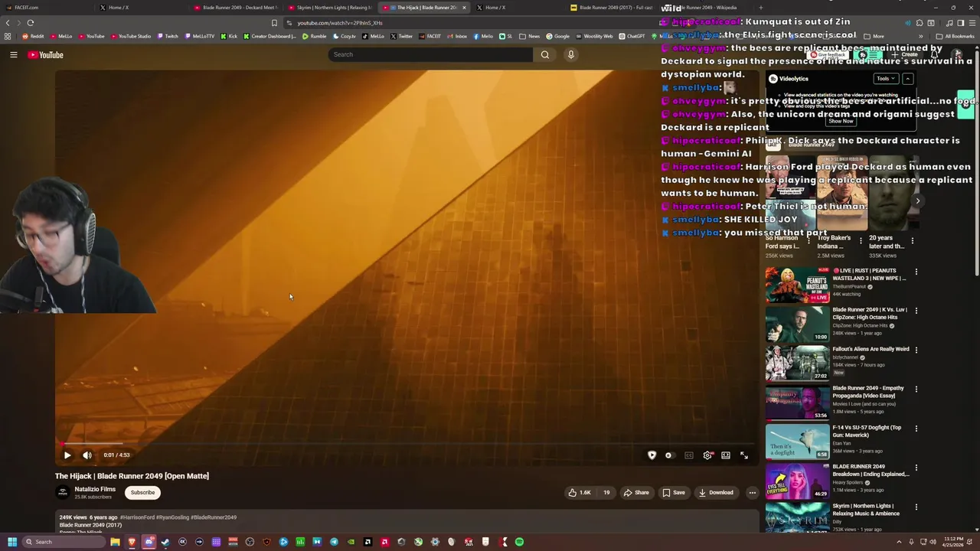Screen dimensions: 980x551
Task: Open Spotify from taskbar
Action: click(x=519, y=542)
